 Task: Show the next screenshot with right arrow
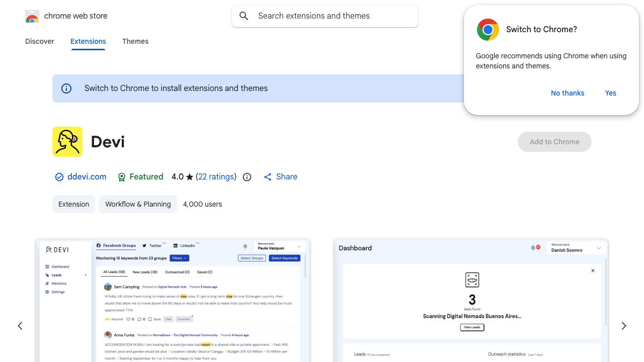624,326
